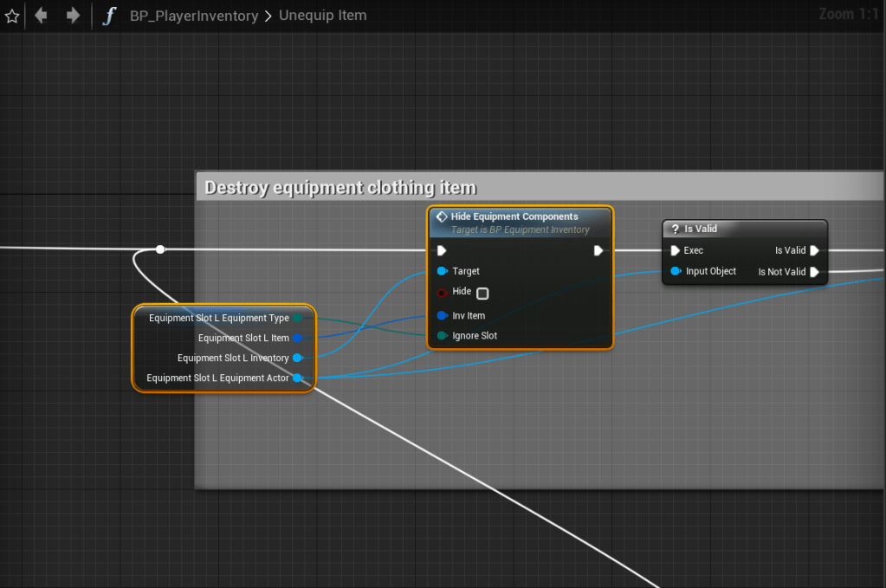The height and width of the screenshot is (588, 886).
Task: Click the Input Object pin on Is Valid
Action: 676,271
